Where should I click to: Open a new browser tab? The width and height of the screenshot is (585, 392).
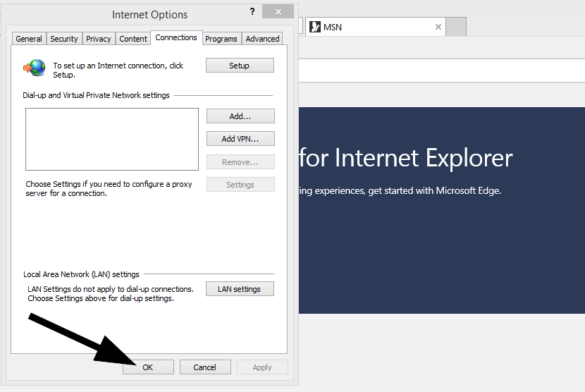pos(456,27)
